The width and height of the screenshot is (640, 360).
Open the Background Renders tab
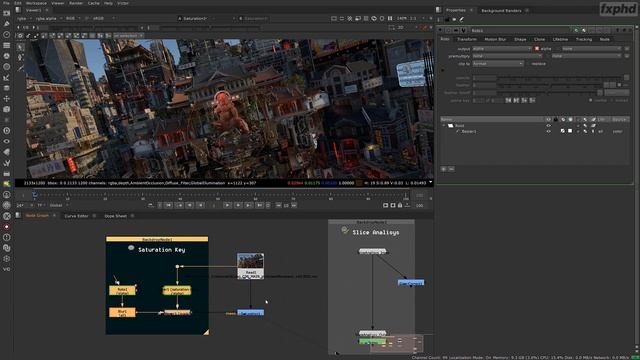(501, 11)
